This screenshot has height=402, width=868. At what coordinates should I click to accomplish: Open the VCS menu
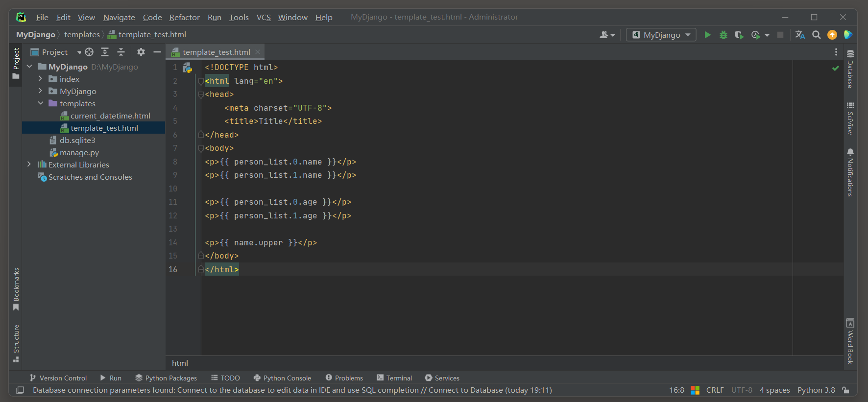(264, 17)
